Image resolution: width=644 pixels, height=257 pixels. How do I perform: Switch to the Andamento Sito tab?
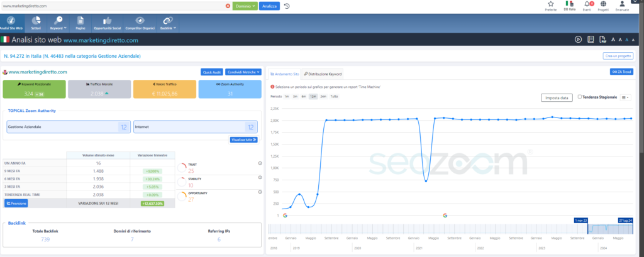[285, 74]
